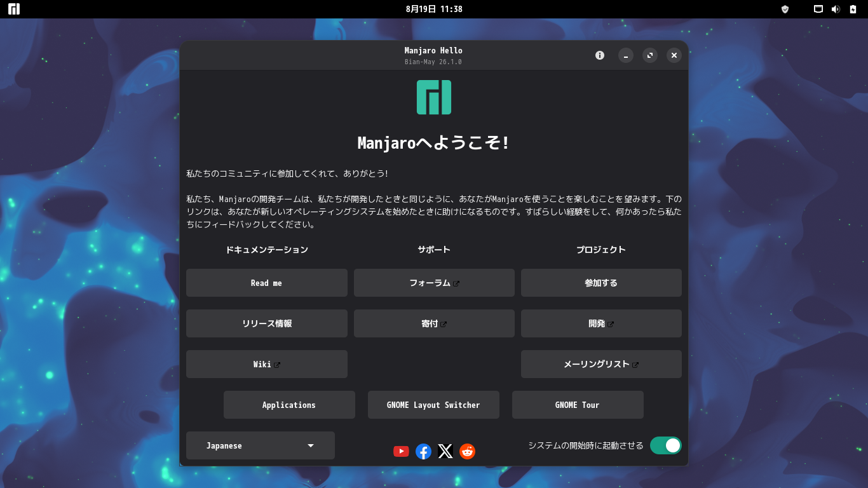Click the volume speaker icon in the top panel

[x=836, y=9]
